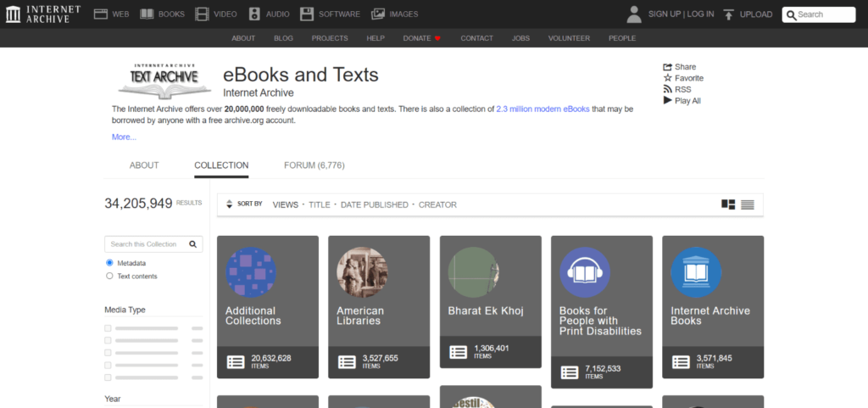
Task: Select the Metadata radio button
Action: pos(109,263)
